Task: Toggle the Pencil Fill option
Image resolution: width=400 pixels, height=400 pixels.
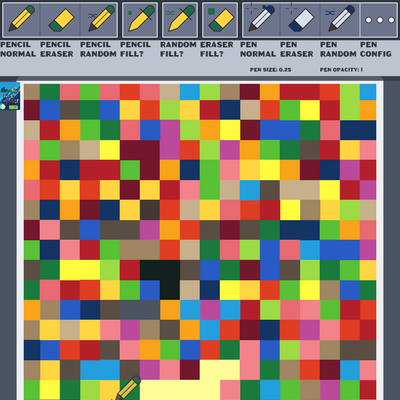Action: (x=140, y=20)
